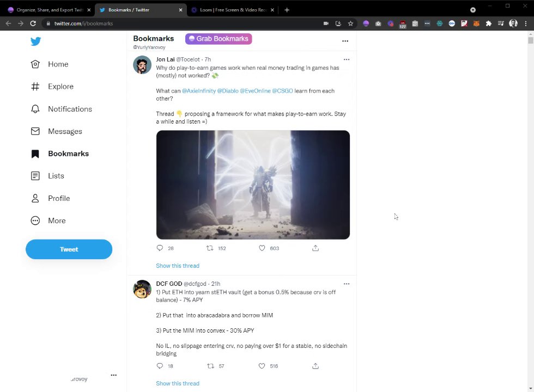This screenshot has height=392, width=534.
Task: Share DCF GOD's tweet
Action: coord(315,366)
